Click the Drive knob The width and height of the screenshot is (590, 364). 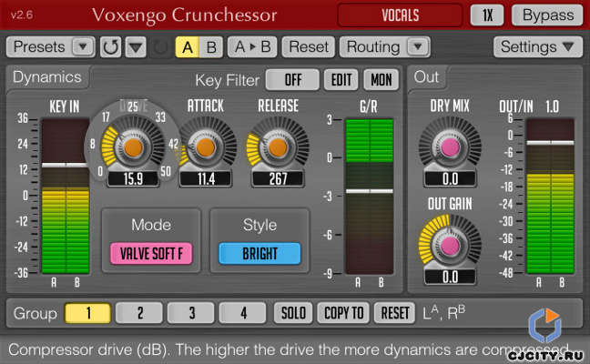click(x=133, y=147)
